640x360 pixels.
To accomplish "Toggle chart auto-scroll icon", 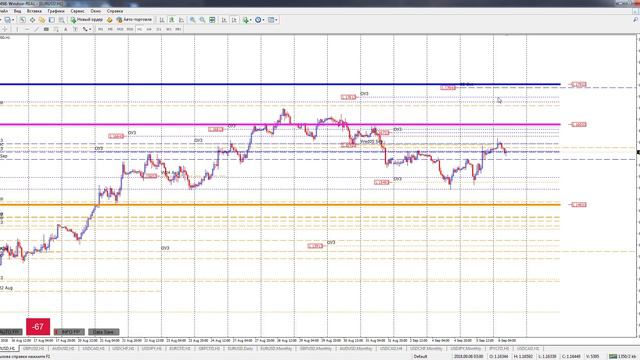I will click(224, 20).
